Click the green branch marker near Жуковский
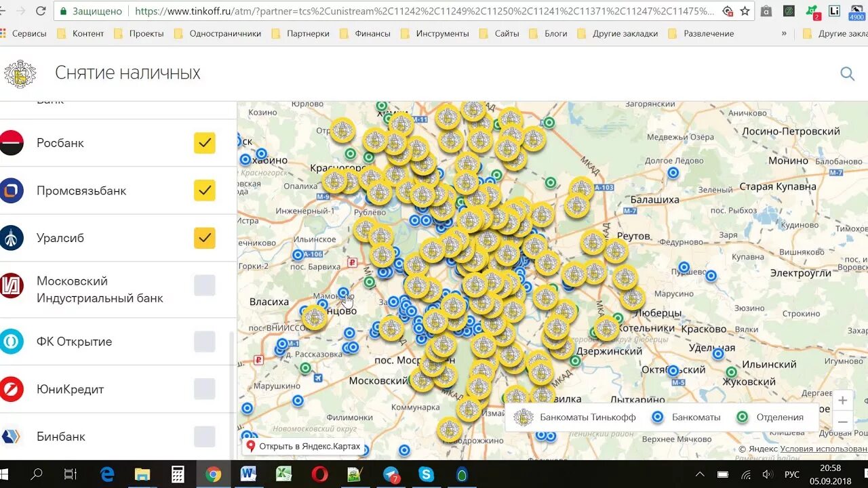868x488 pixels. click(x=731, y=372)
